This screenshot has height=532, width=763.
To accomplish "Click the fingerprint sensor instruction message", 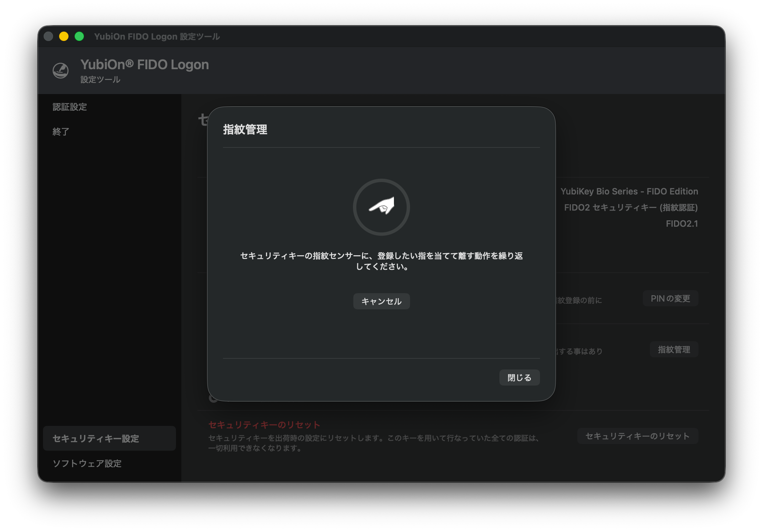I will click(x=381, y=261).
